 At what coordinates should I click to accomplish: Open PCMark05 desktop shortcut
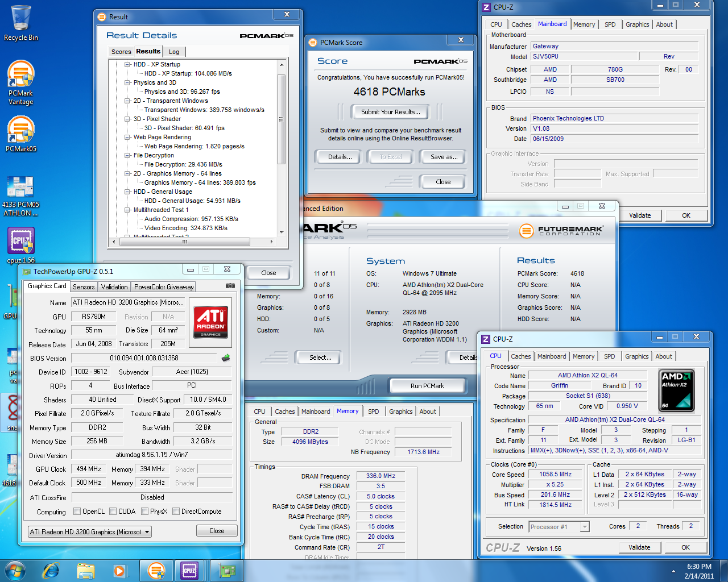[x=20, y=134]
